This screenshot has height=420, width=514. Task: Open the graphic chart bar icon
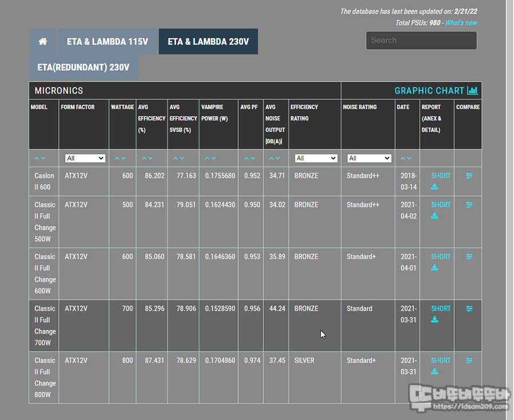pyautogui.click(x=472, y=90)
